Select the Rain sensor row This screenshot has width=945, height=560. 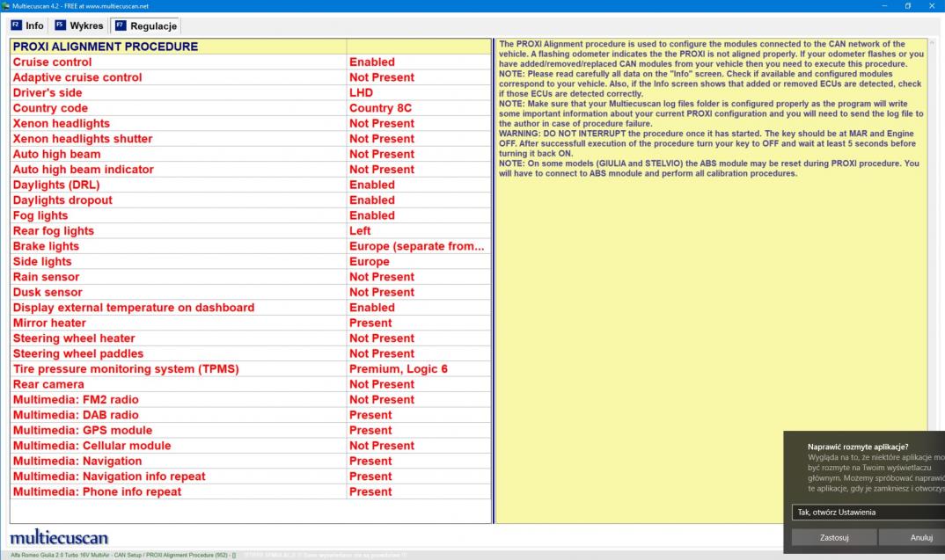point(251,277)
